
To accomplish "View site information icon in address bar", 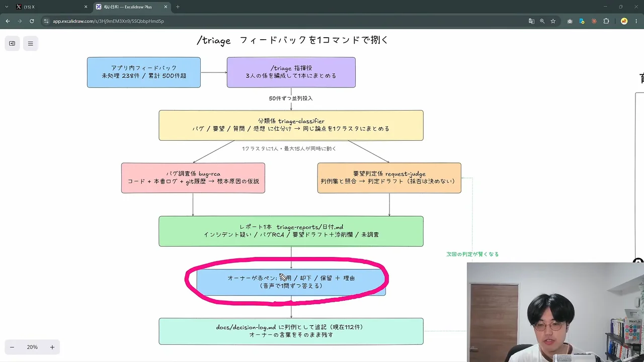I will [x=46, y=21].
